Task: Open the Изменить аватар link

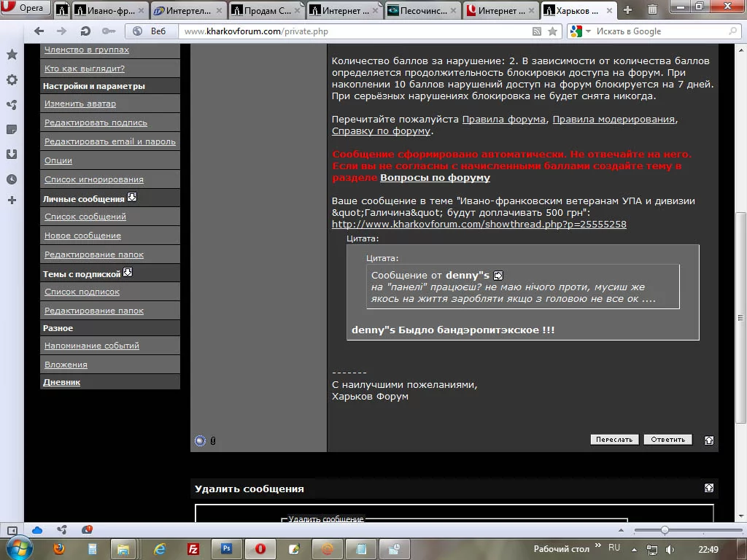Action: [x=80, y=104]
